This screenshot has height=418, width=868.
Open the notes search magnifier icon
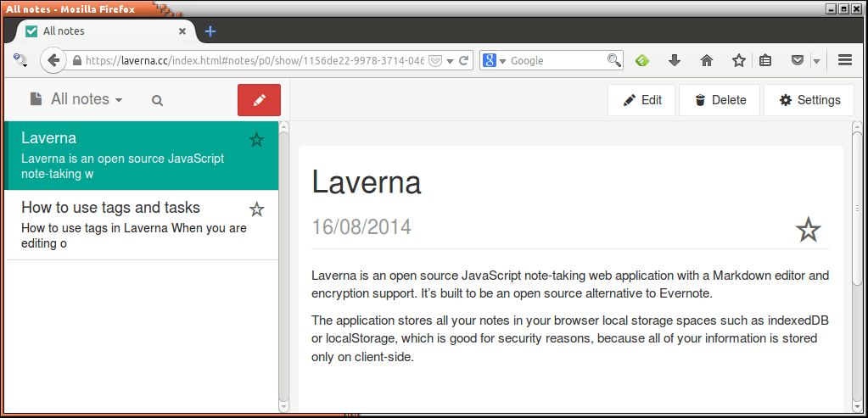tap(157, 101)
